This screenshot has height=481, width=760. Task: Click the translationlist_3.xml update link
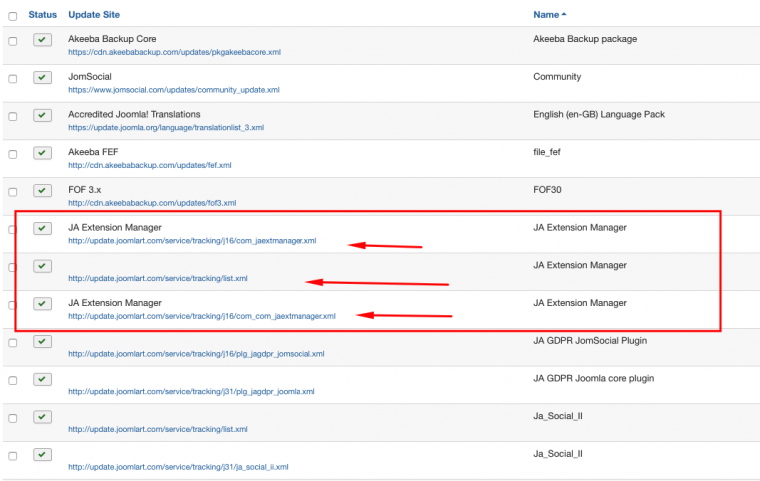[166, 128]
